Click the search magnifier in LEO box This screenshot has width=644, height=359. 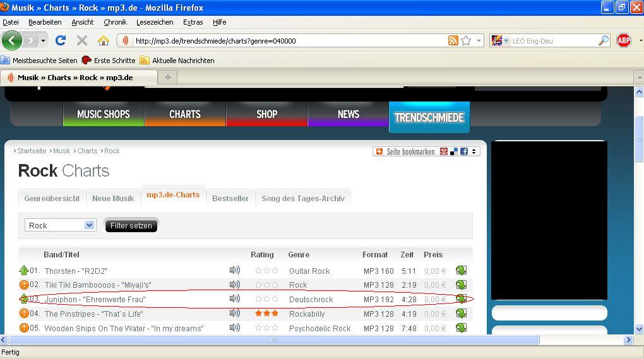[604, 40]
